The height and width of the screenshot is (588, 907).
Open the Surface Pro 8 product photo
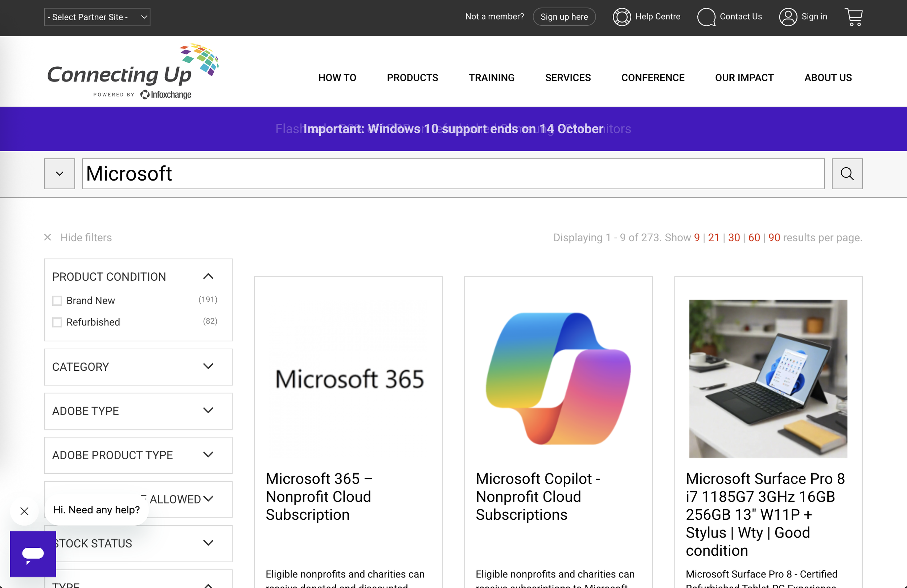click(768, 379)
